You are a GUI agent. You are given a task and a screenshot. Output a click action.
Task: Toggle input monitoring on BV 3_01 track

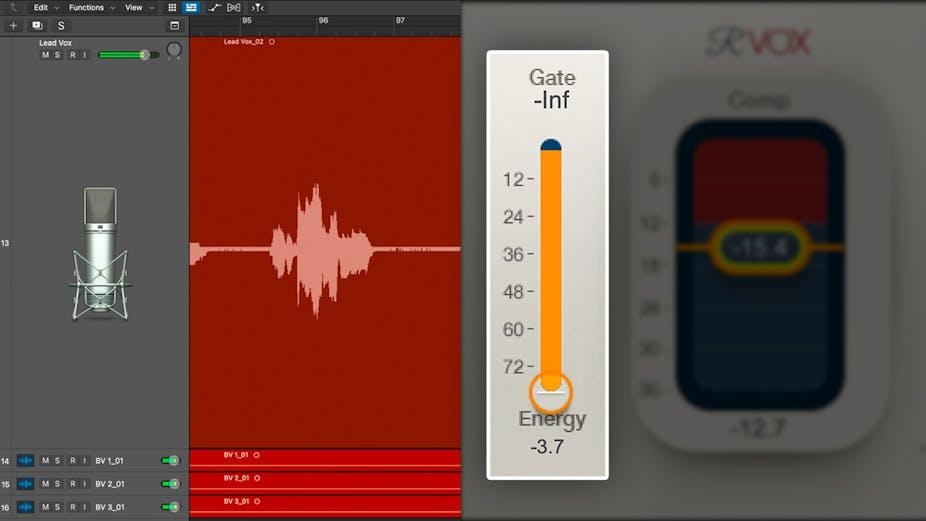coord(84,507)
